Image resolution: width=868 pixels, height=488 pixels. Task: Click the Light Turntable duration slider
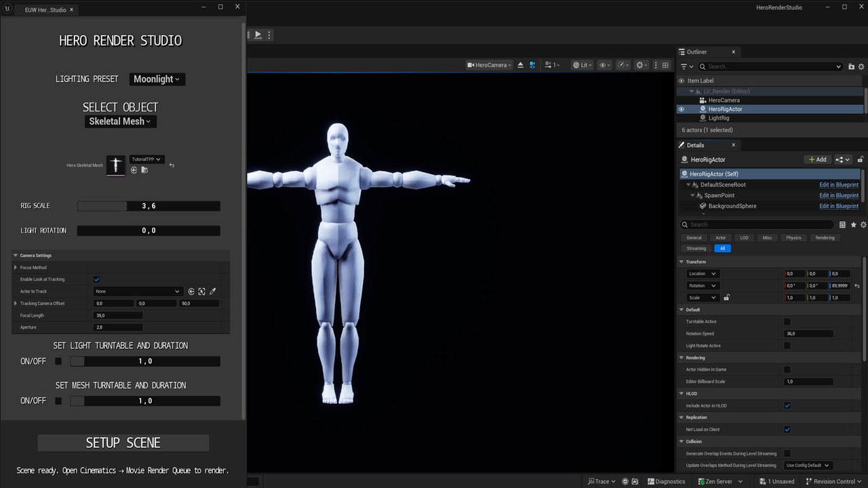coord(145,361)
